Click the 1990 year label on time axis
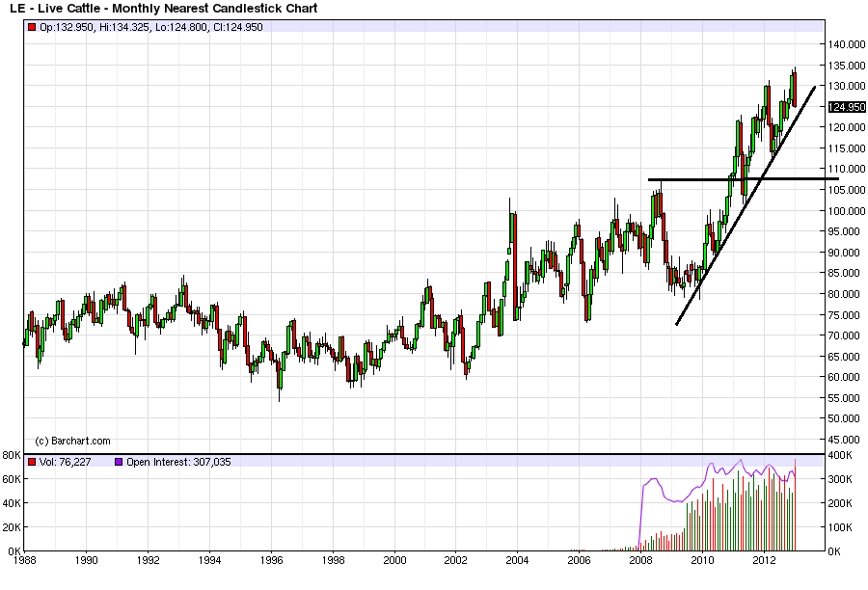 [87, 560]
